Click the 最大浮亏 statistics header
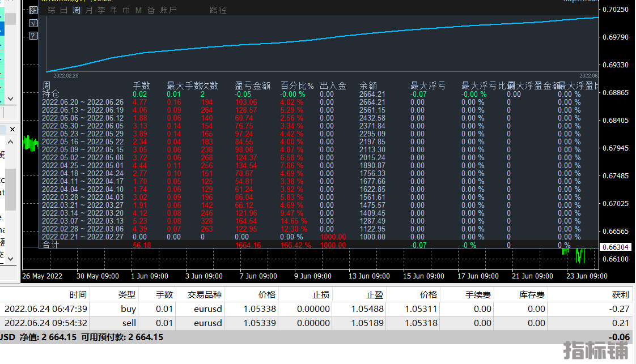636x364 pixels. pos(428,86)
